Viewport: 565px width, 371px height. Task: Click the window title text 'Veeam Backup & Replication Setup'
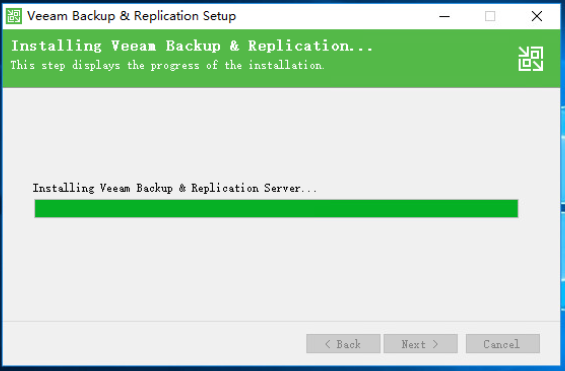tap(132, 16)
